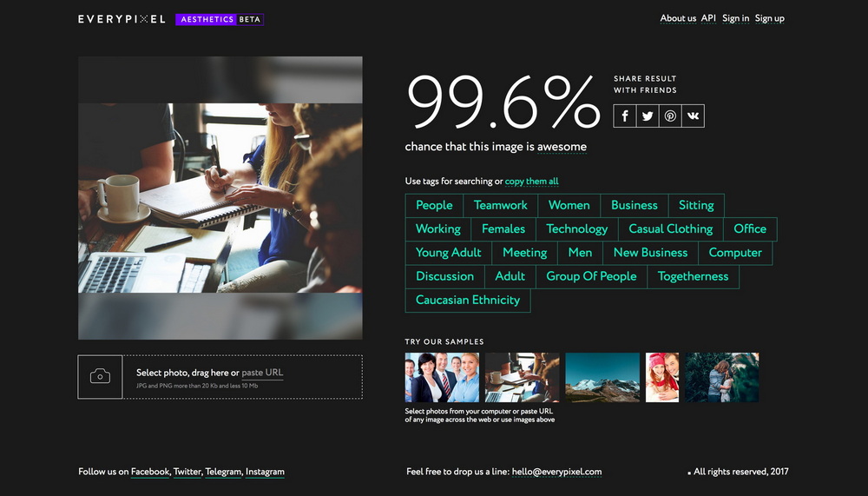
Task: Click the Pinterest share icon
Action: (x=670, y=116)
